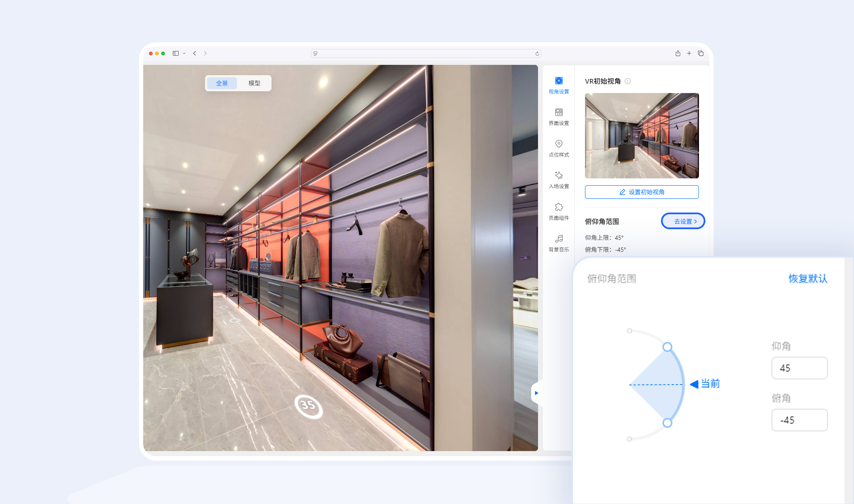The width and height of the screenshot is (854, 504).
Task: Click the page icon in the address bar
Action: pos(316,53)
